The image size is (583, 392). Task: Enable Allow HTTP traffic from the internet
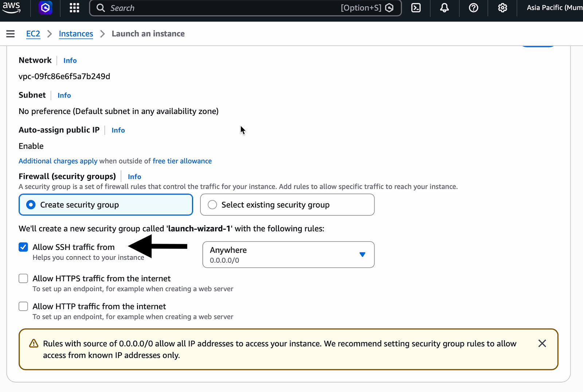[x=23, y=306]
